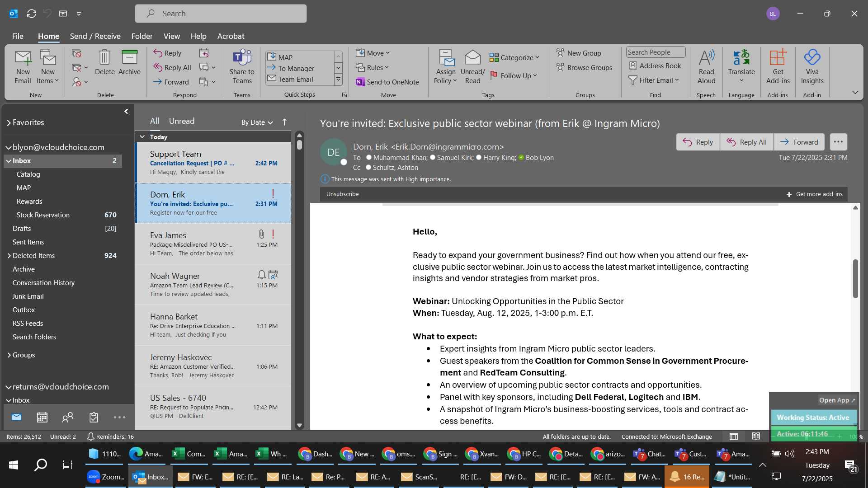Open the File menu
Screen dimensions: 868x488
click(x=18, y=36)
